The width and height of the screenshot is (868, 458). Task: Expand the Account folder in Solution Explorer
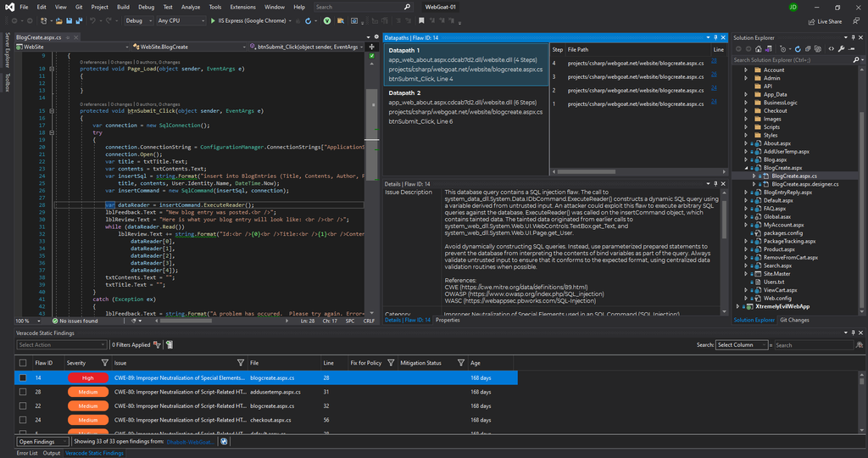tap(746, 70)
